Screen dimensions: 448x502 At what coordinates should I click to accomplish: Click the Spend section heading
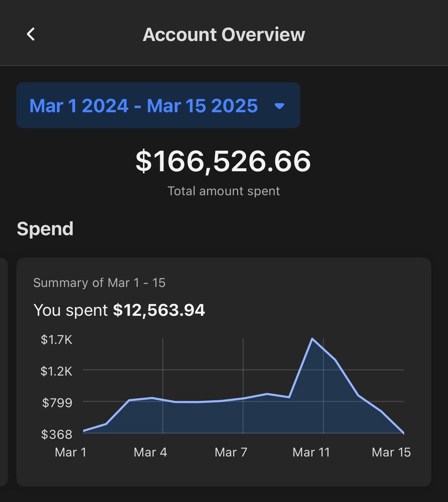coord(45,229)
